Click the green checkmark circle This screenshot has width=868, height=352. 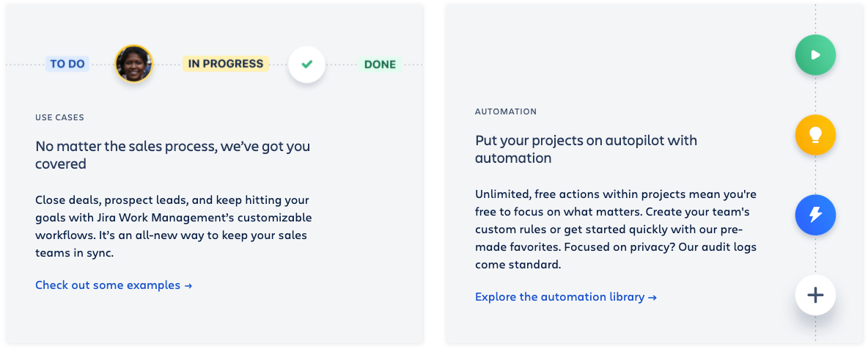306,65
